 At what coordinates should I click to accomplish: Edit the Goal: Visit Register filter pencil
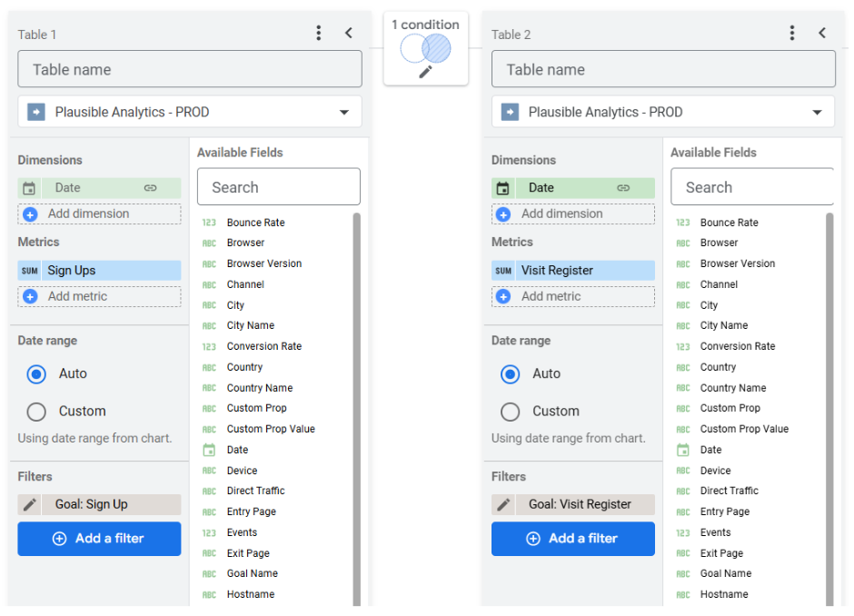pos(503,504)
